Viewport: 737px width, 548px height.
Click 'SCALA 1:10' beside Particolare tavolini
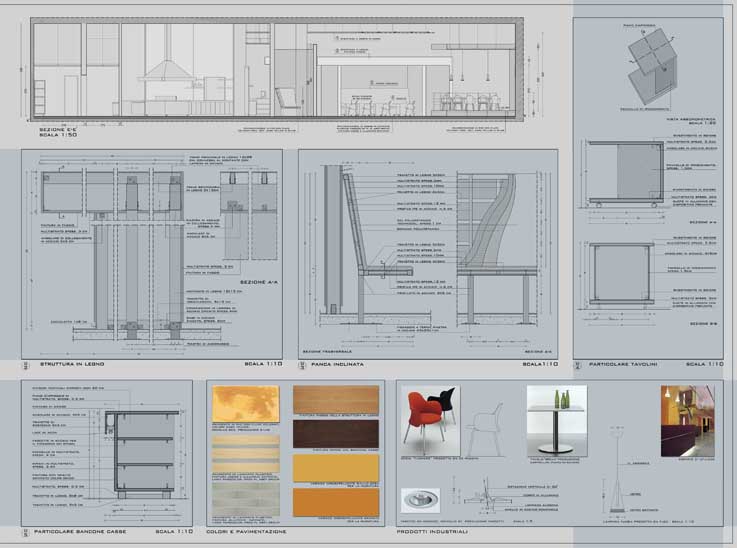705,364
